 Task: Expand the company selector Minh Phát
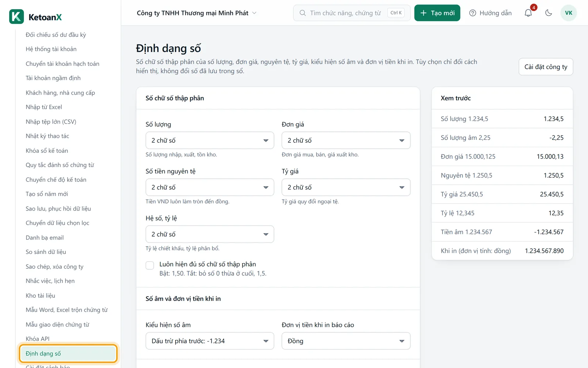[x=197, y=13]
